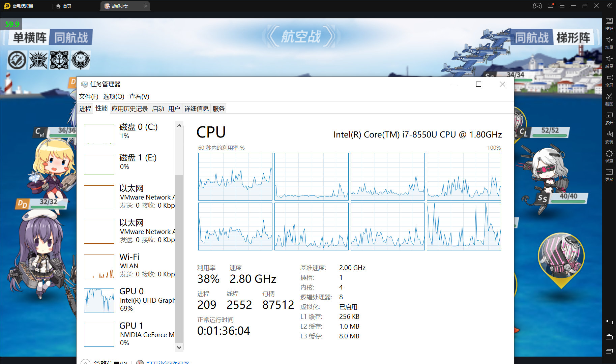Open emulator 设置 settings gear
616x364 pixels.
tap(609, 156)
